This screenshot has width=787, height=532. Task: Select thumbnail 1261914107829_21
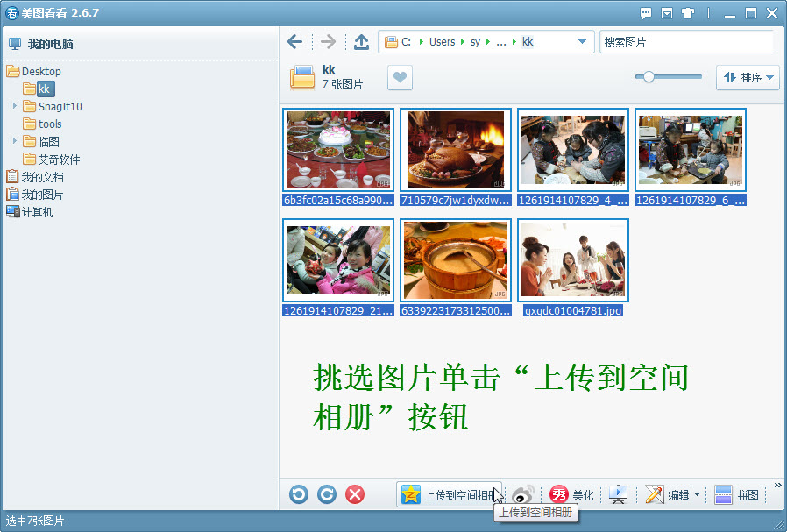click(338, 260)
